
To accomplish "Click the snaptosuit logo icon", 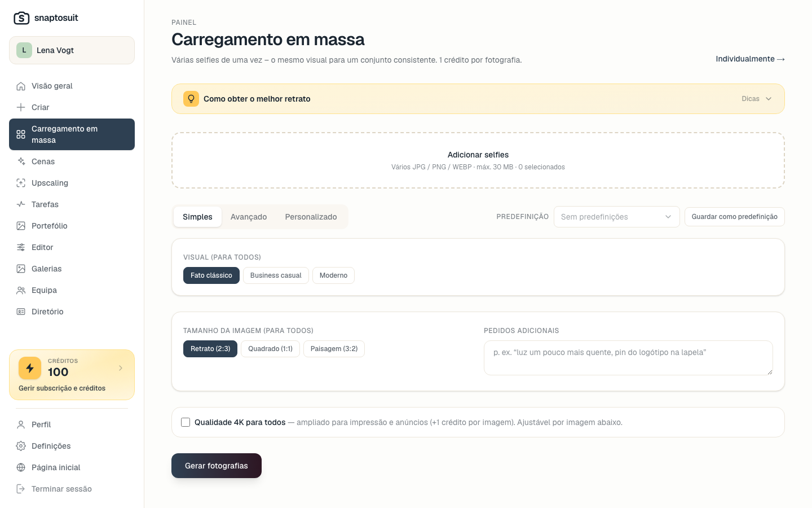I will pos(21,18).
